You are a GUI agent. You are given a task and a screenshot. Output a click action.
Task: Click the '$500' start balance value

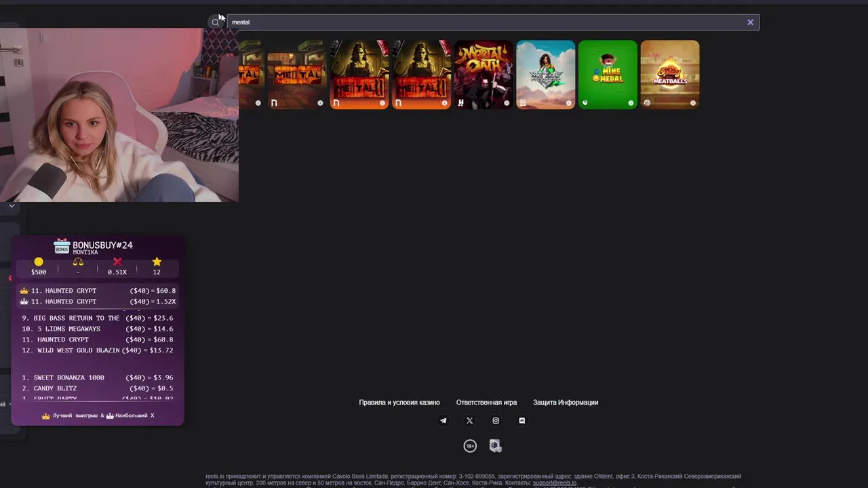pyautogui.click(x=39, y=272)
